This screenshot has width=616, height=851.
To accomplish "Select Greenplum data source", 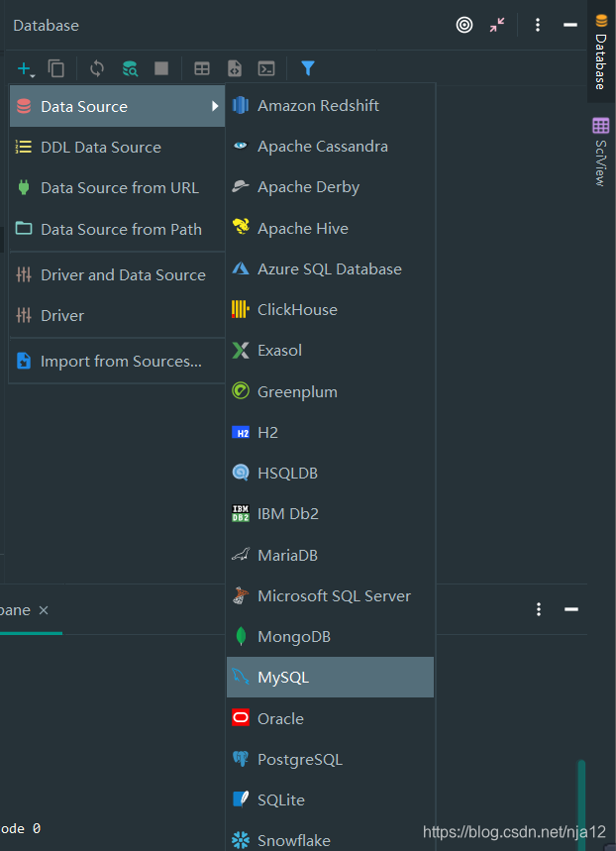I will pyautogui.click(x=330, y=391).
